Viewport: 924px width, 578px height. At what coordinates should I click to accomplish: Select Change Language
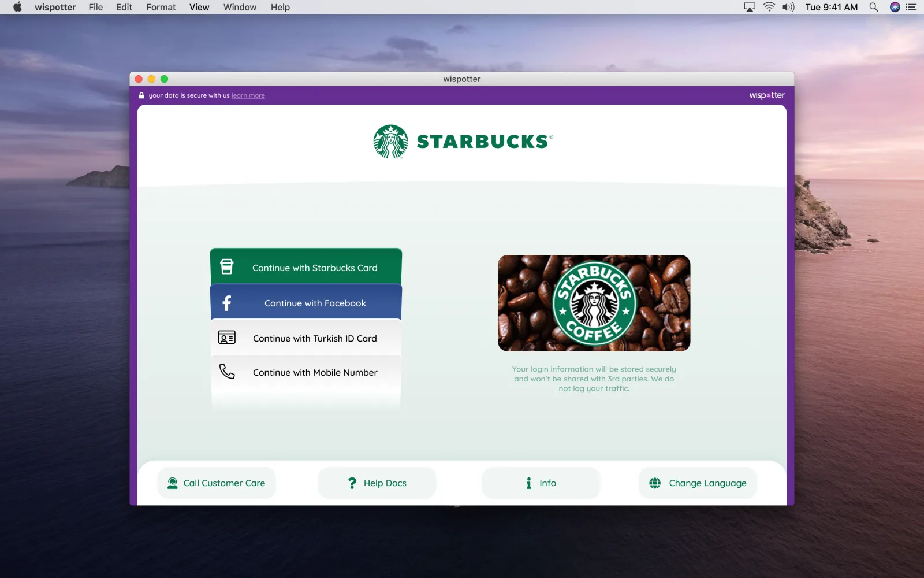coord(698,483)
